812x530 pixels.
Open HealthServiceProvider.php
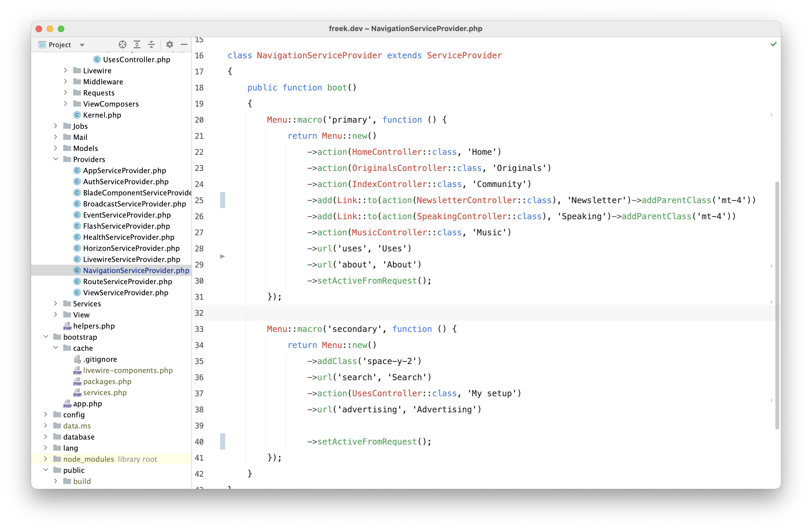point(129,237)
